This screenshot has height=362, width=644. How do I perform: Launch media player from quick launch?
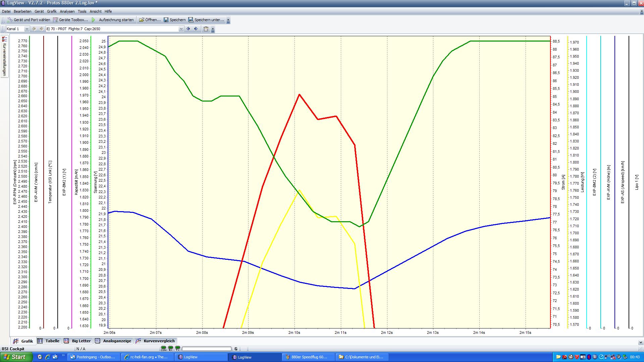click(40, 357)
